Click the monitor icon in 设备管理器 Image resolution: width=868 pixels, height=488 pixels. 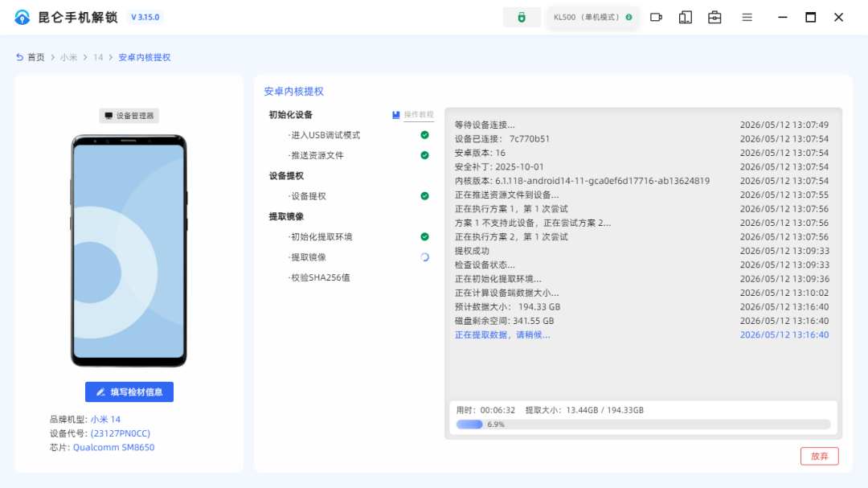tap(108, 115)
